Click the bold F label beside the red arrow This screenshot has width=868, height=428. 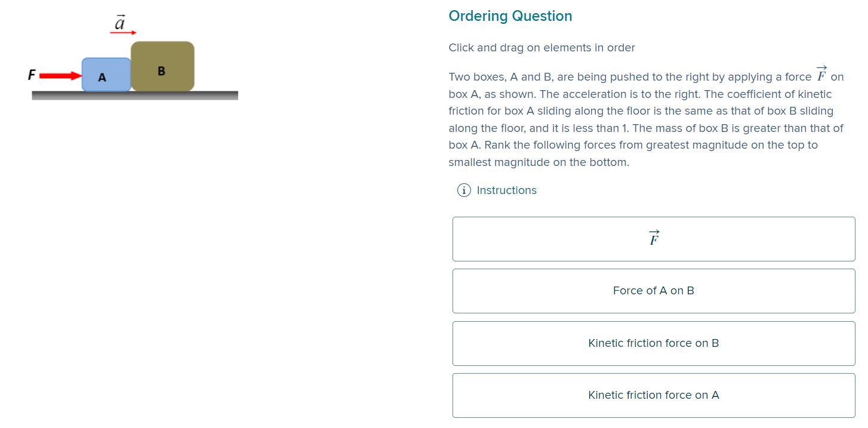[x=31, y=75]
